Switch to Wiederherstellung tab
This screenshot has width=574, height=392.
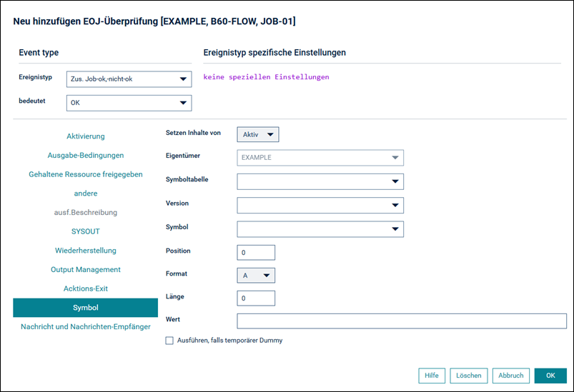coord(86,251)
